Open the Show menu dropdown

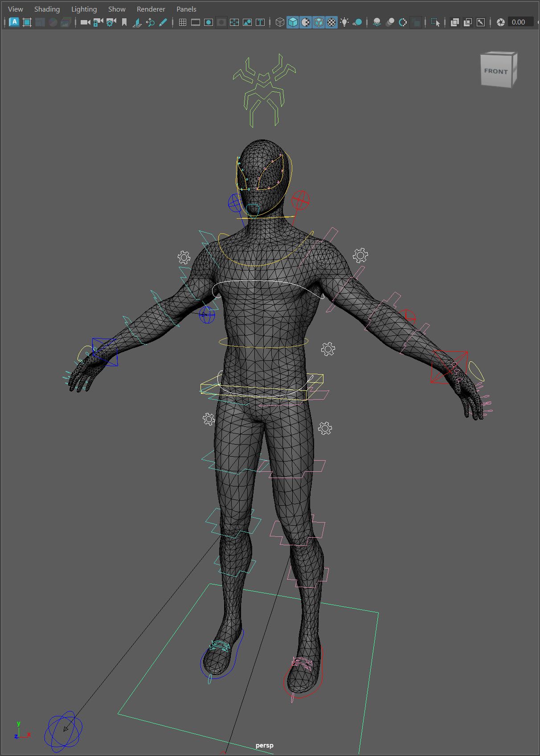[117, 9]
